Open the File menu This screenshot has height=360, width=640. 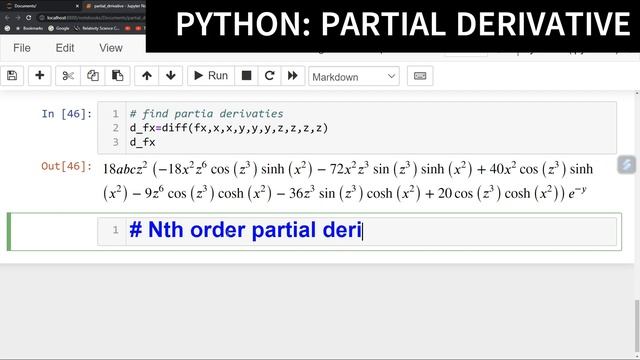(x=22, y=48)
